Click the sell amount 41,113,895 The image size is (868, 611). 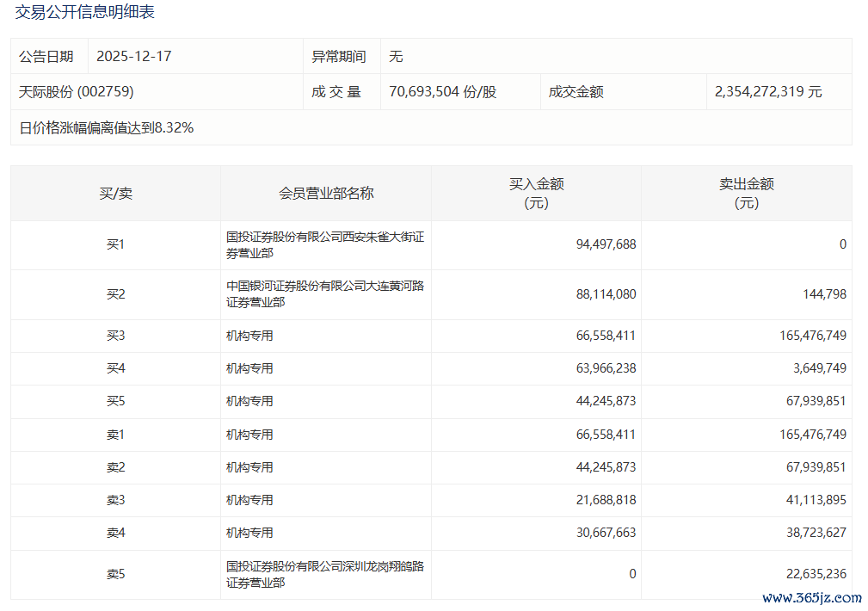point(812,500)
